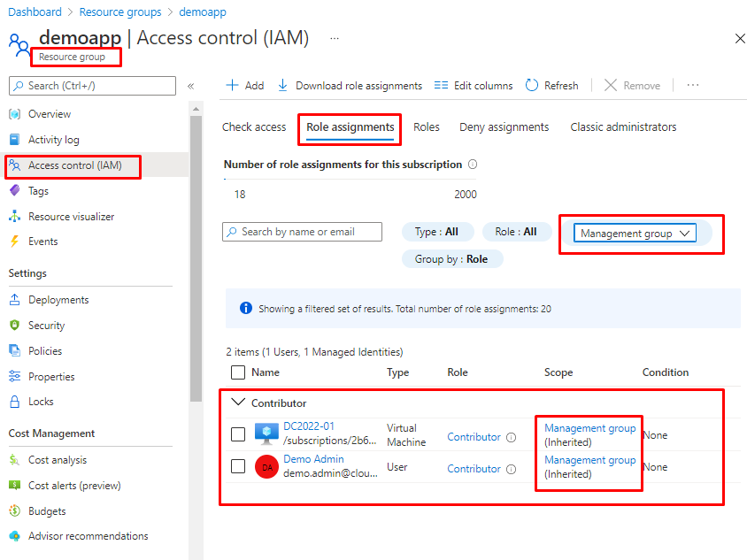Open the Group by Role filter
This screenshot has width=747, height=560.
[x=451, y=259]
